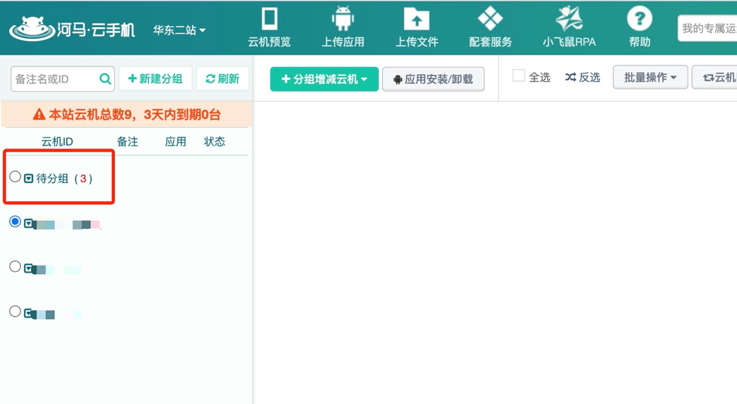
Task: Collapse the 待分组 tree group
Action: pos(29,179)
